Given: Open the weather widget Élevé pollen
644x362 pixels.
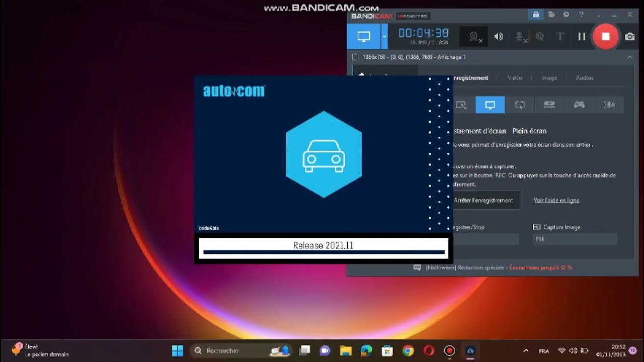Looking at the screenshot, I should click(x=40, y=350).
